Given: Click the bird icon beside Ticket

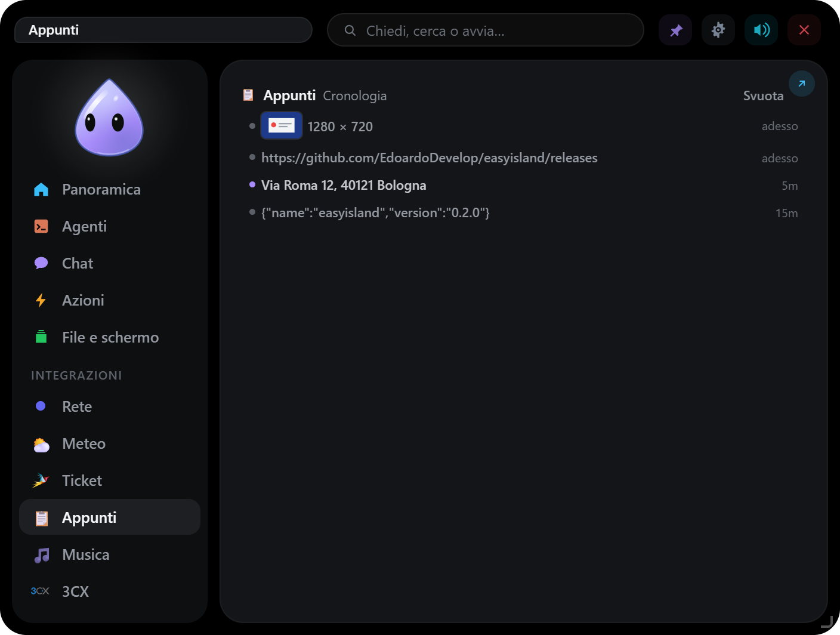Looking at the screenshot, I should pyautogui.click(x=41, y=480).
